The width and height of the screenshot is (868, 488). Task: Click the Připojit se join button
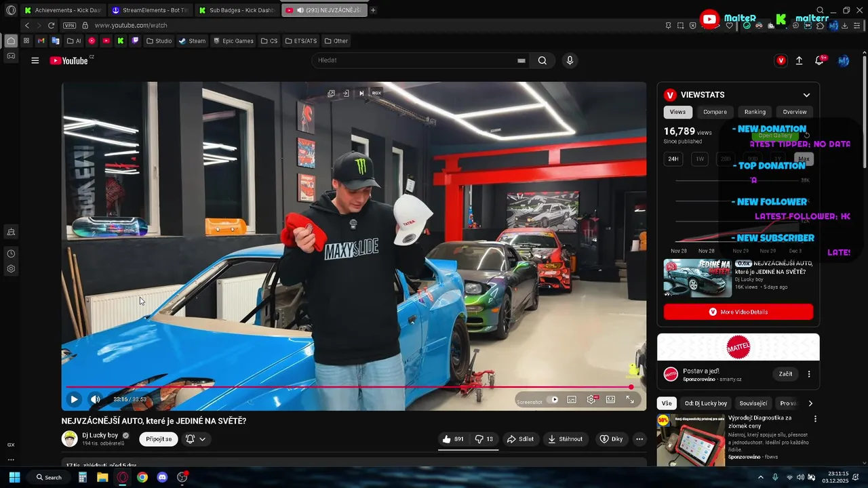click(x=159, y=439)
